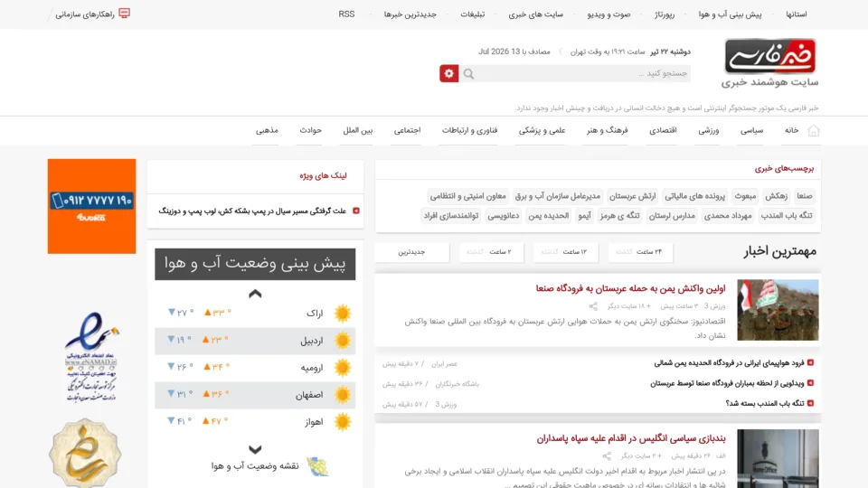Viewport: 868px width, 488px height.
Task: Click the تنگه ی هرمز news tag
Action: click(x=620, y=216)
